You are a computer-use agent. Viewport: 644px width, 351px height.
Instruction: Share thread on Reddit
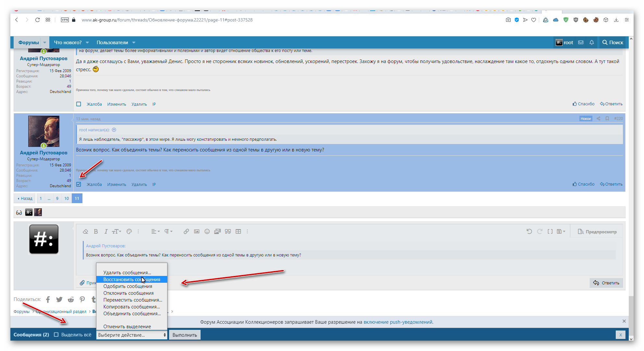tap(71, 299)
